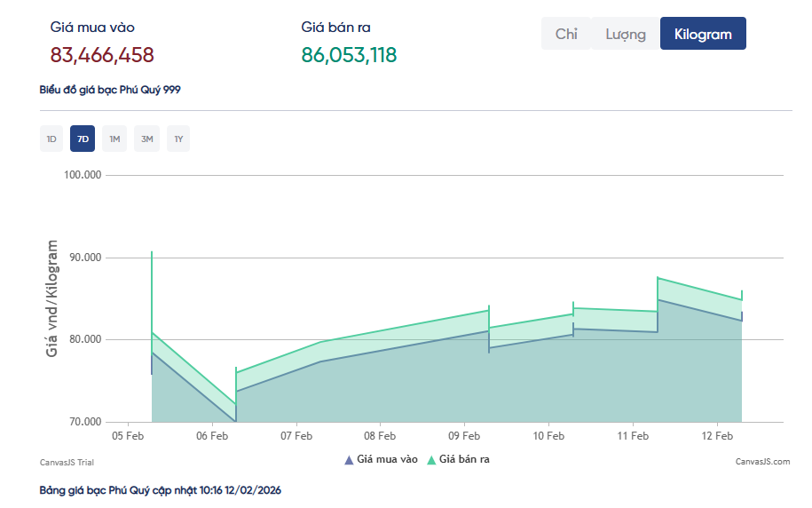Choose the Kilogram unit button
The height and width of the screenshot is (508, 812).
pos(703,34)
